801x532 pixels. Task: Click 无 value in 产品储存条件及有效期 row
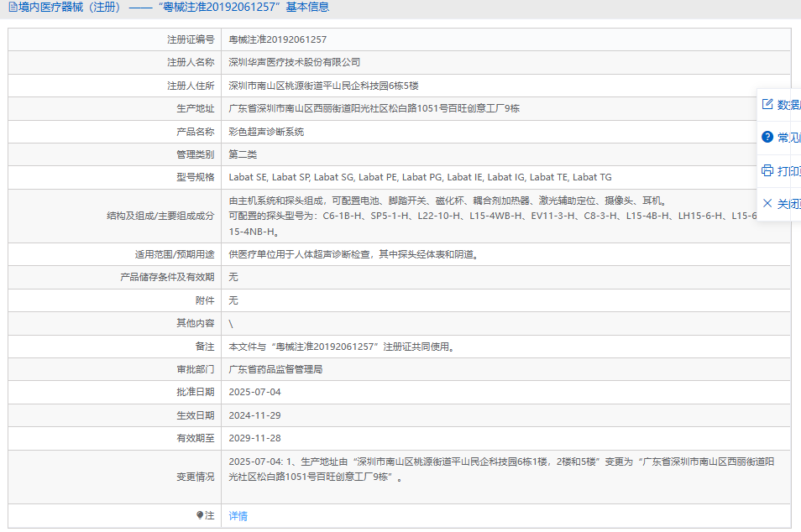233,277
